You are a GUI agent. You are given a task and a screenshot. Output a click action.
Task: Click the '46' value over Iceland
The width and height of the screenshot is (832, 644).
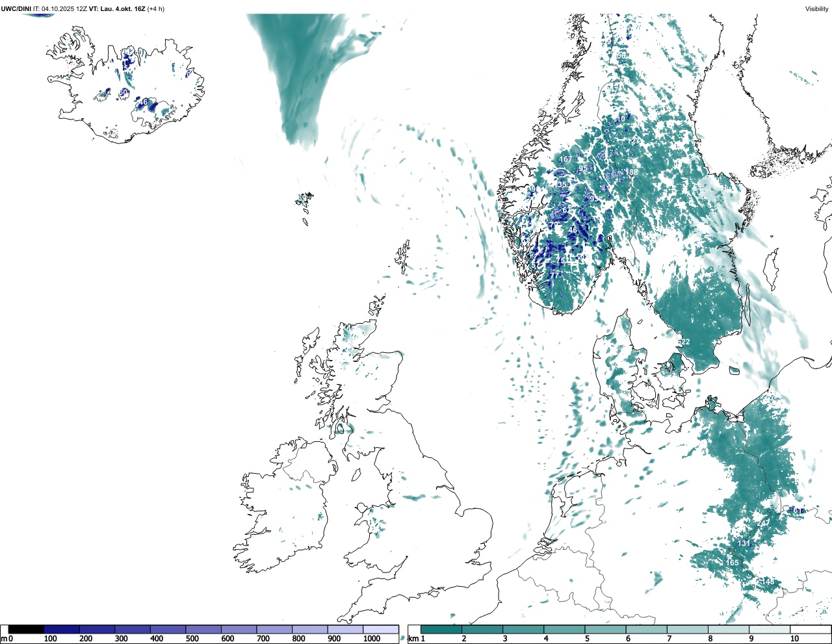pos(143,102)
